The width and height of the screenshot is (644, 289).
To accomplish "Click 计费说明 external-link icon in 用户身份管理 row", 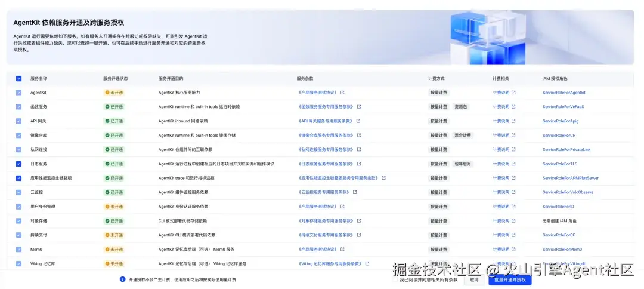I will pos(513,207).
